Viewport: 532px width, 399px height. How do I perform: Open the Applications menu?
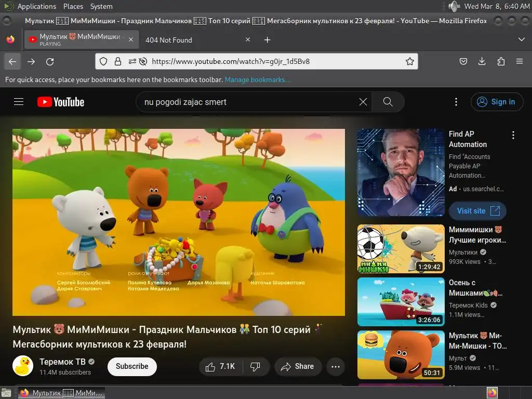point(37,6)
